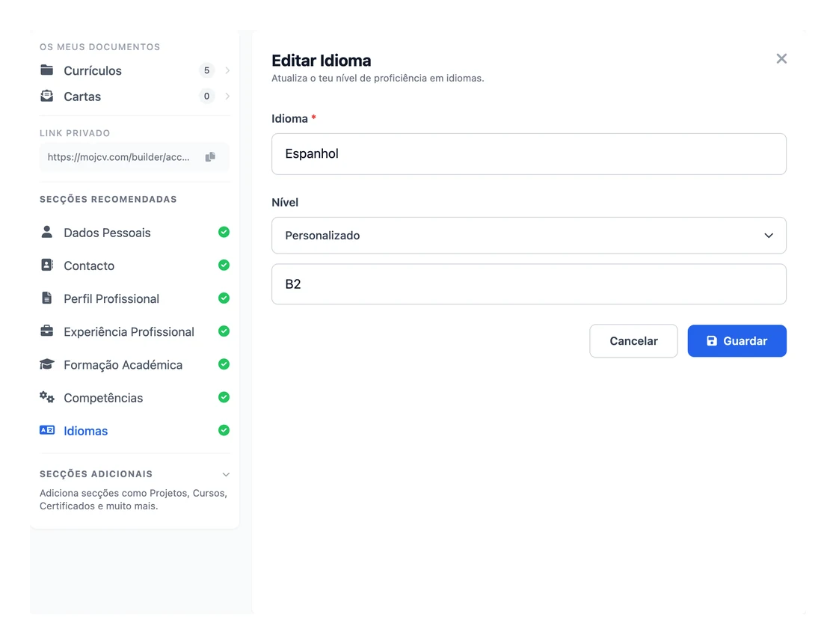The width and height of the screenshot is (836, 644).
Task: Click the copy private link icon
Action: pyautogui.click(x=210, y=157)
